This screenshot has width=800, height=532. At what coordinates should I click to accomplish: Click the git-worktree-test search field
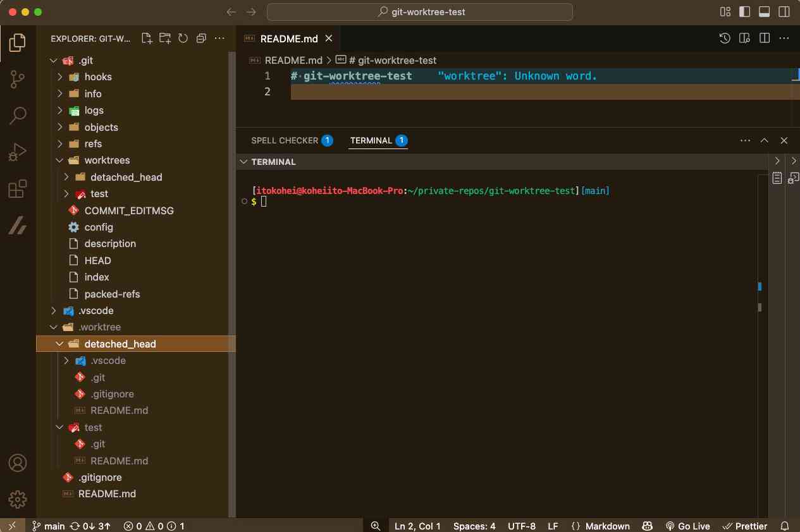(420, 12)
